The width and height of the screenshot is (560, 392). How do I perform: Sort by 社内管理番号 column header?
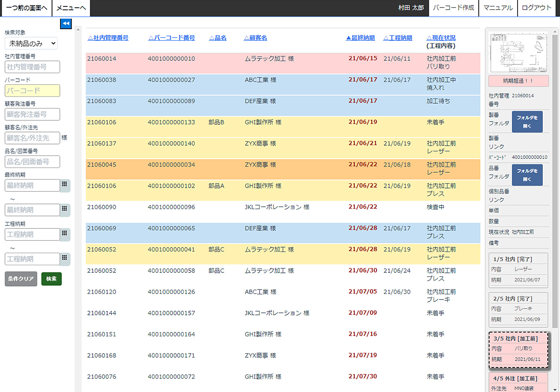point(108,38)
